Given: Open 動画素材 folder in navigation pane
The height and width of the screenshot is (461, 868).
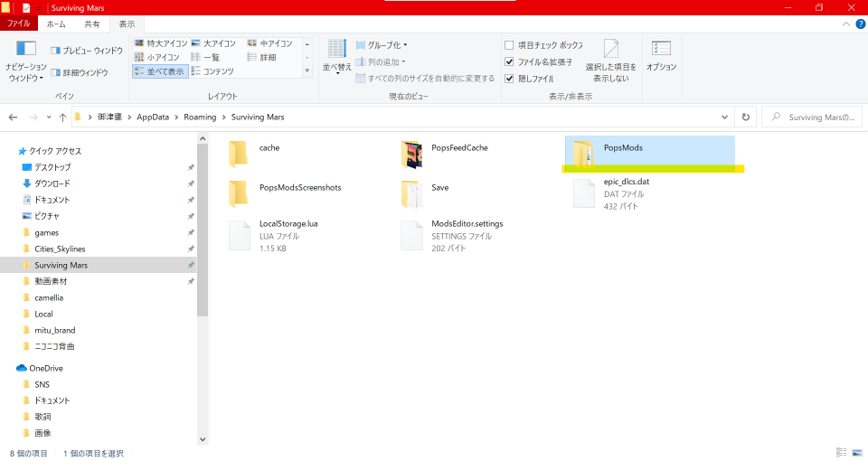Looking at the screenshot, I should [51, 281].
